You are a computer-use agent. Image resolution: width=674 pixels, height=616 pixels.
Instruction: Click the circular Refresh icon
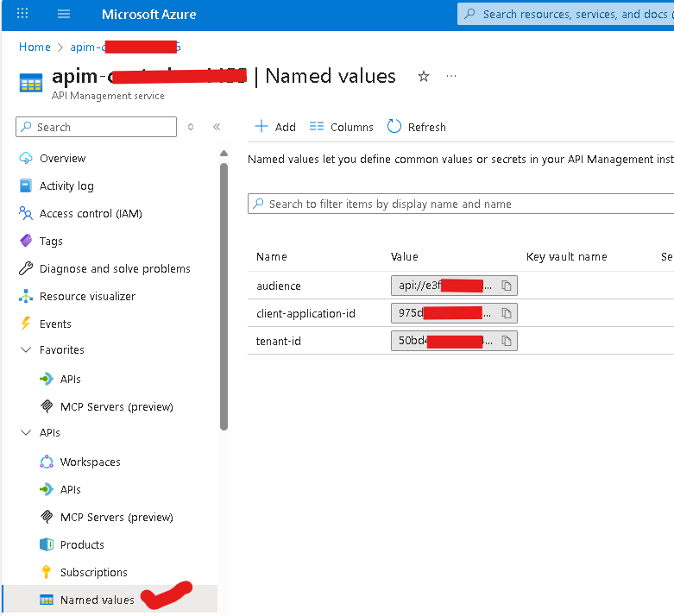pos(394,126)
